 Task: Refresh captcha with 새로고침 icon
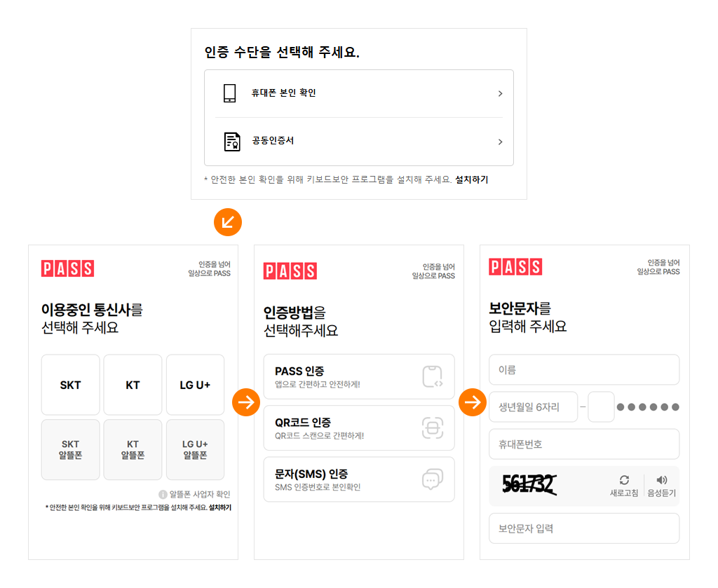[624, 480]
